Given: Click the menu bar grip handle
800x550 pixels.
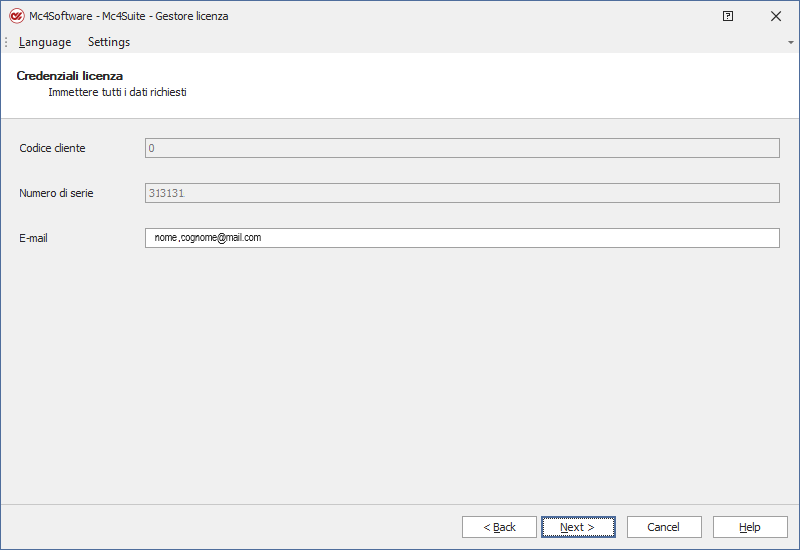Looking at the screenshot, I should [x=6, y=42].
